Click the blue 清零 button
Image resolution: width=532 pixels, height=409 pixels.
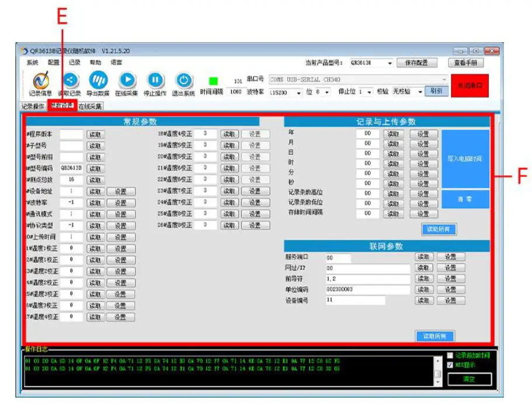pos(465,199)
